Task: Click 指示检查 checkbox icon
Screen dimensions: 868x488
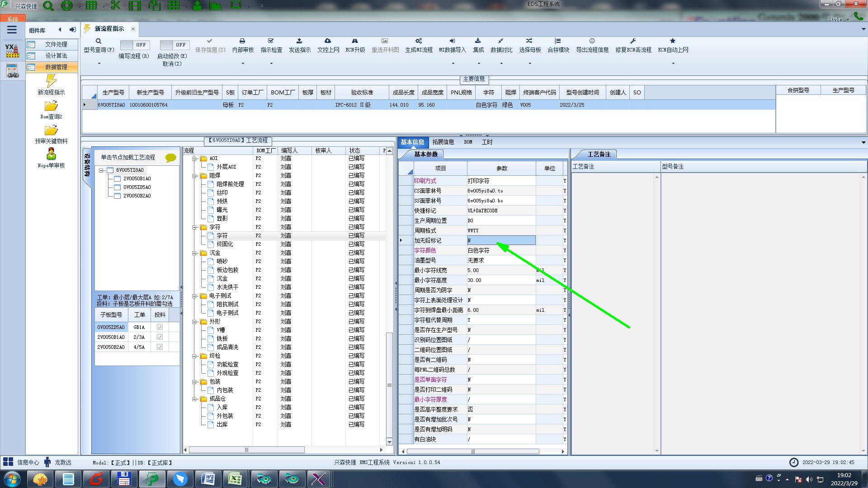Action: (x=271, y=41)
